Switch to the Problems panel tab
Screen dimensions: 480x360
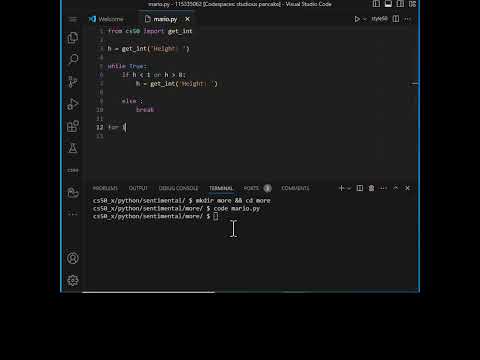click(x=105, y=188)
